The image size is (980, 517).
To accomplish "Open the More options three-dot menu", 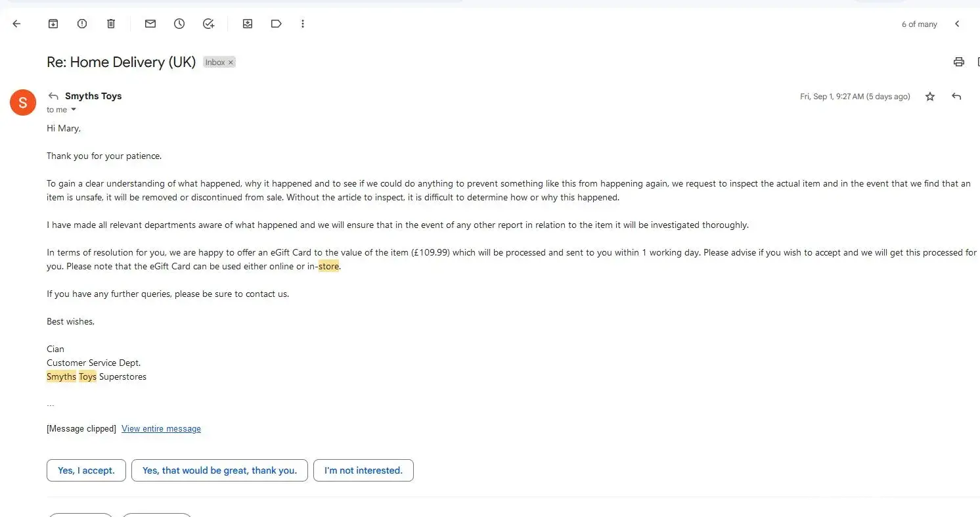I will [x=303, y=24].
